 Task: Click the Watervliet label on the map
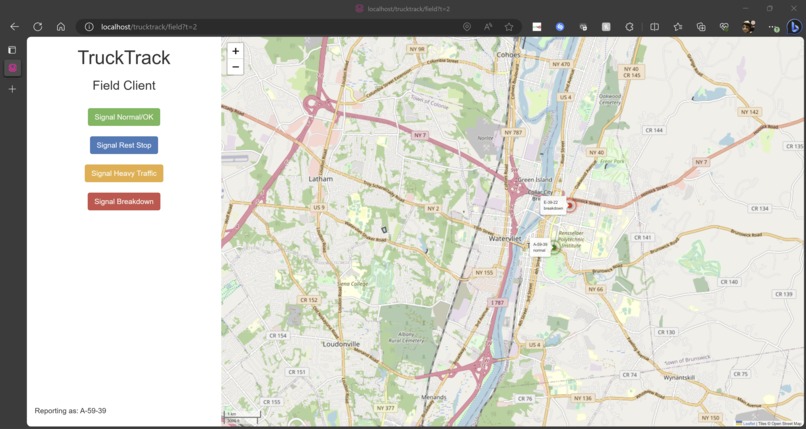tap(505, 239)
